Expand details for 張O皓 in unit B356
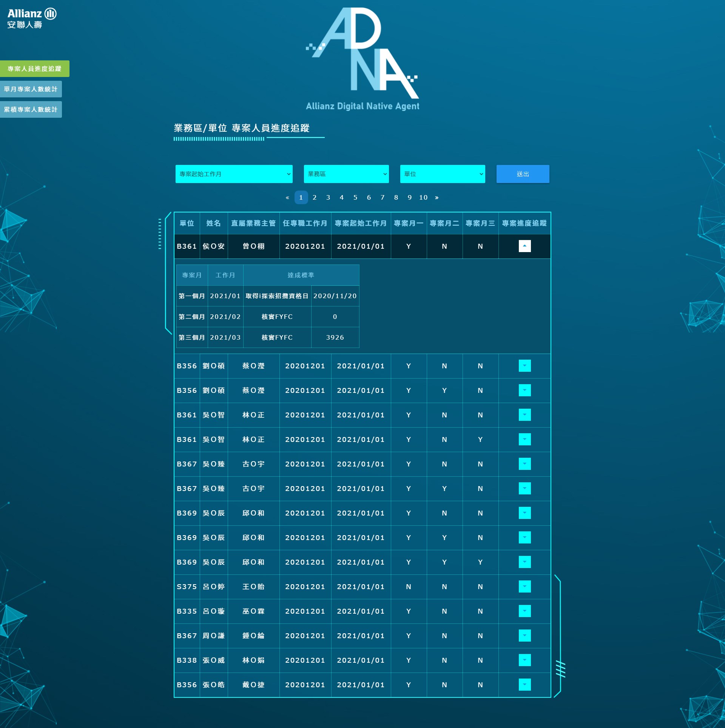The height and width of the screenshot is (728, 725). click(x=524, y=685)
